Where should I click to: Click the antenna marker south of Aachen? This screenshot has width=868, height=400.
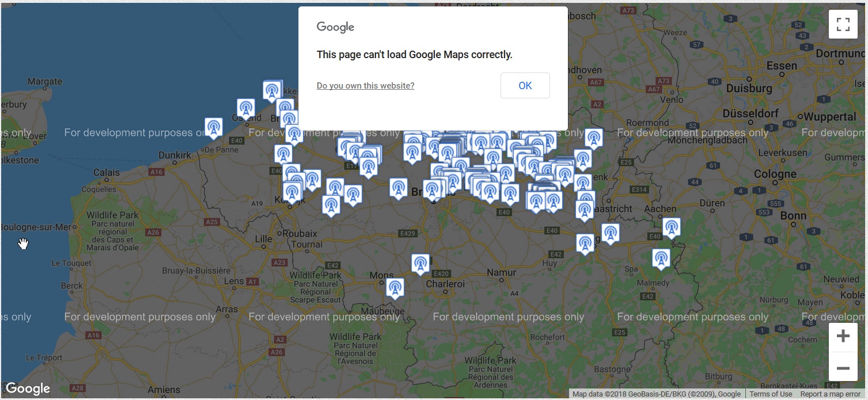click(x=671, y=227)
